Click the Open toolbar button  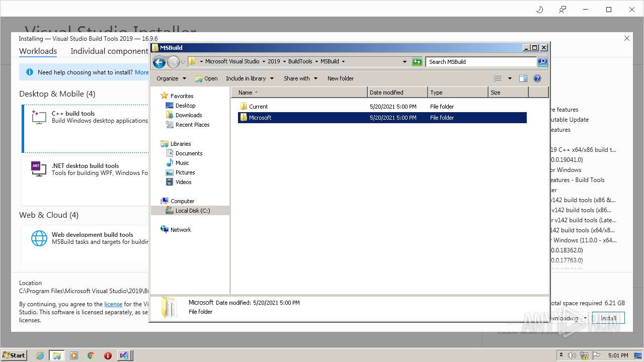[206, 78]
